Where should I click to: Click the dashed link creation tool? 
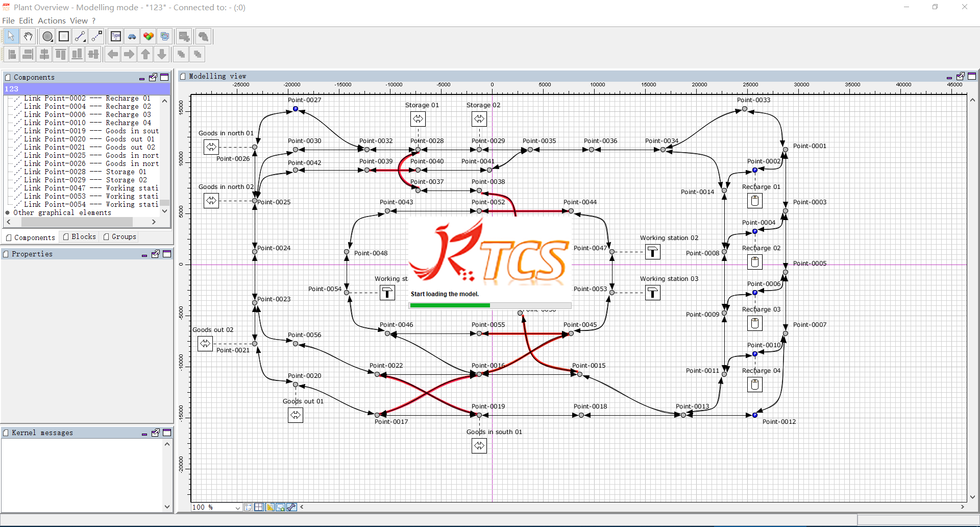pyautogui.click(x=96, y=36)
